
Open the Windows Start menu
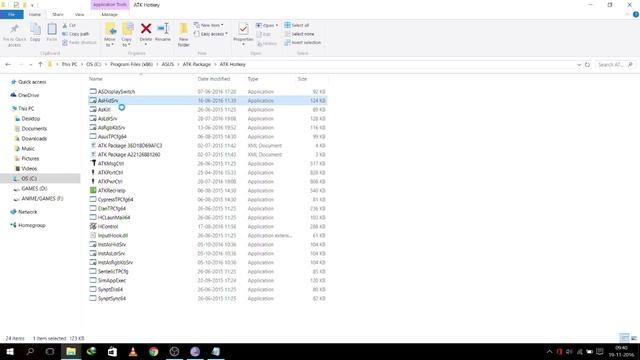[x=10, y=351]
